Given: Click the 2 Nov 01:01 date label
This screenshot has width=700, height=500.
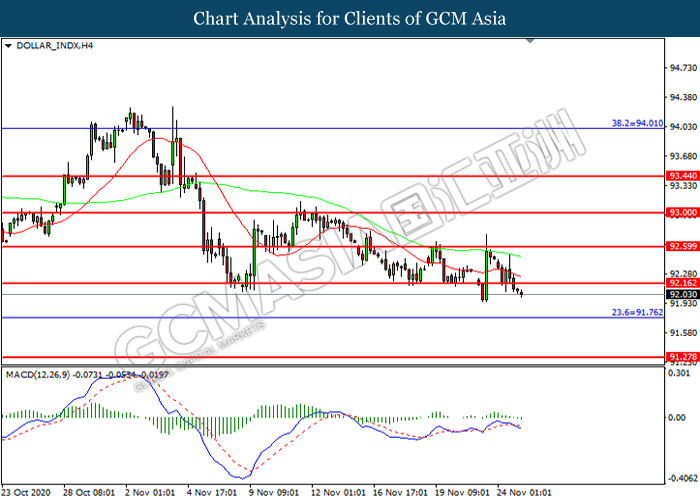Looking at the screenshot, I should (149, 492).
